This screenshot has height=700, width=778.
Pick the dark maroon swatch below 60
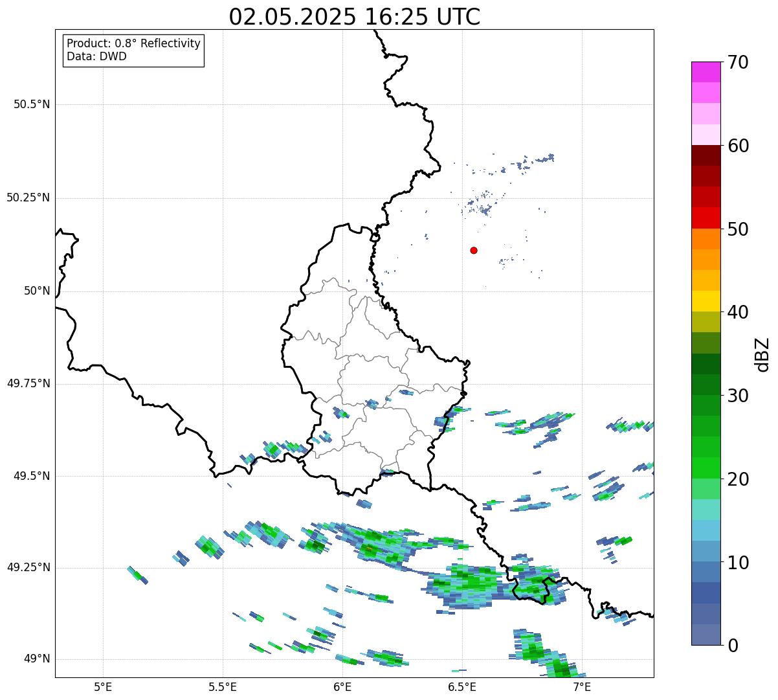[705, 155]
